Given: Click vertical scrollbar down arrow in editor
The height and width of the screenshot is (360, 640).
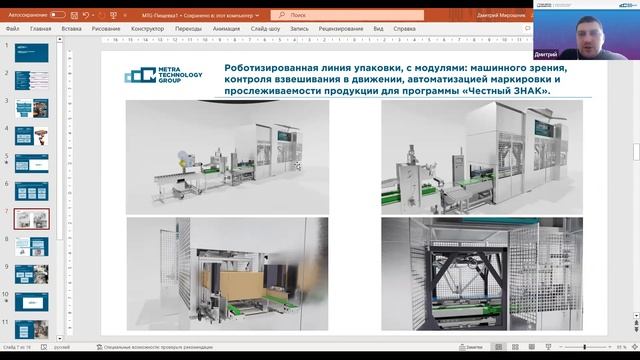Looking at the screenshot, I should tap(636, 316).
